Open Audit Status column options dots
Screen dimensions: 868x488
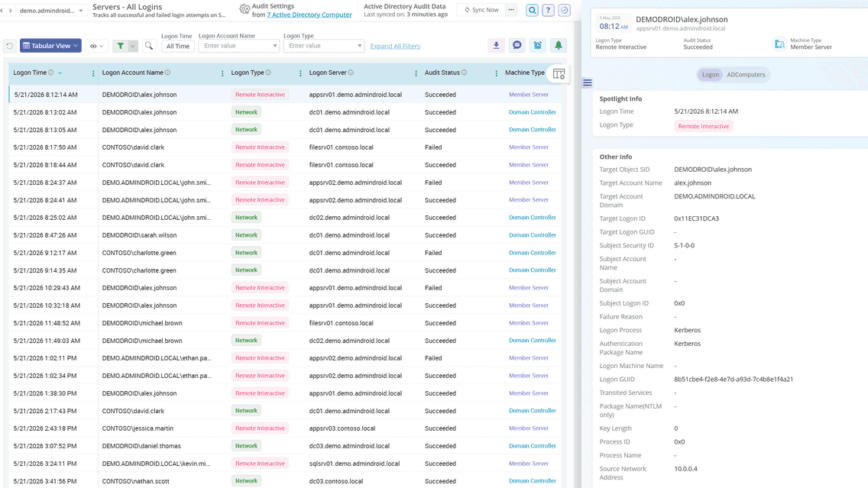tap(496, 73)
